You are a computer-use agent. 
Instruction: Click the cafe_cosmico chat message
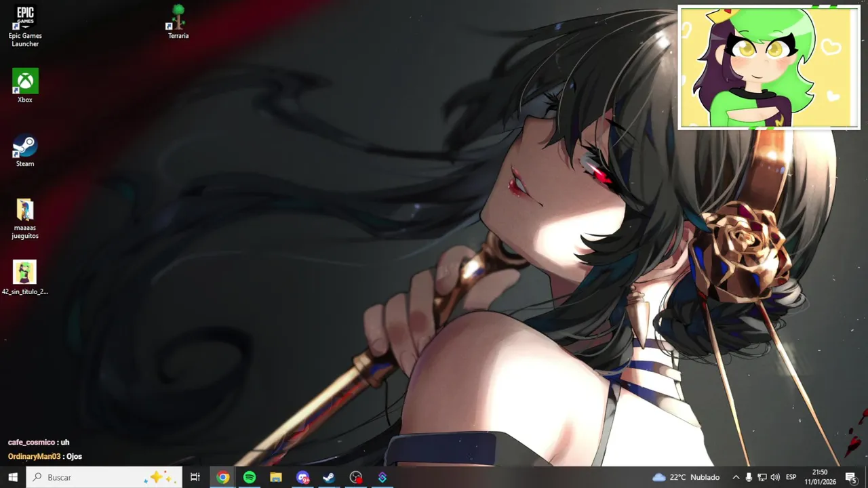[39, 443]
